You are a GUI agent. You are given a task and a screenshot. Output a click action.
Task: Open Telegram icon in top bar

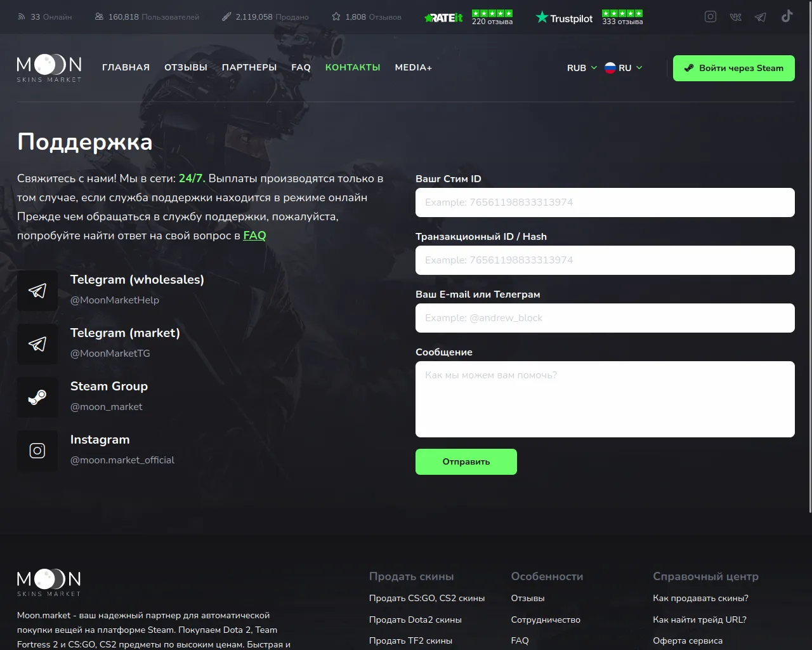tap(761, 17)
